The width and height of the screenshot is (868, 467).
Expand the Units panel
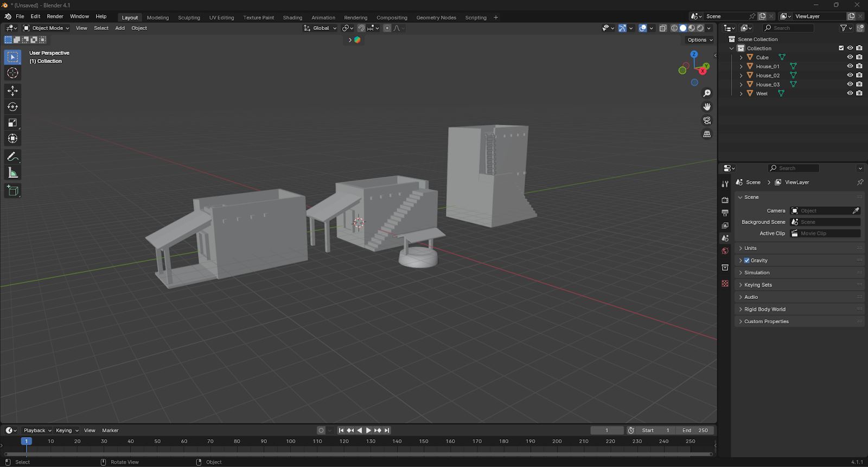[x=799, y=248]
